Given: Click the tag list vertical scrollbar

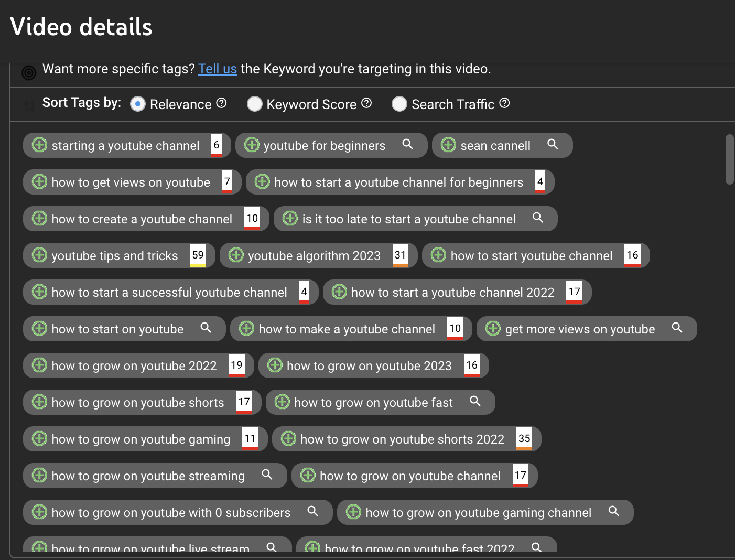Looking at the screenshot, I should click(729, 159).
